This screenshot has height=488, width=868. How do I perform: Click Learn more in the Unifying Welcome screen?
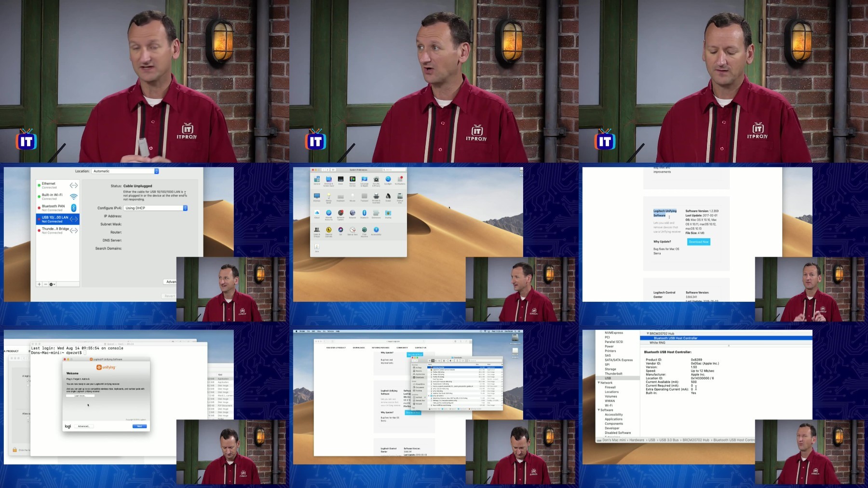coord(80,396)
